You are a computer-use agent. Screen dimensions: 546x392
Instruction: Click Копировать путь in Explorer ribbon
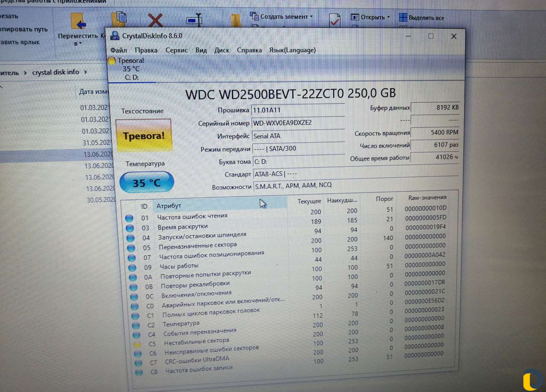[x=23, y=29]
